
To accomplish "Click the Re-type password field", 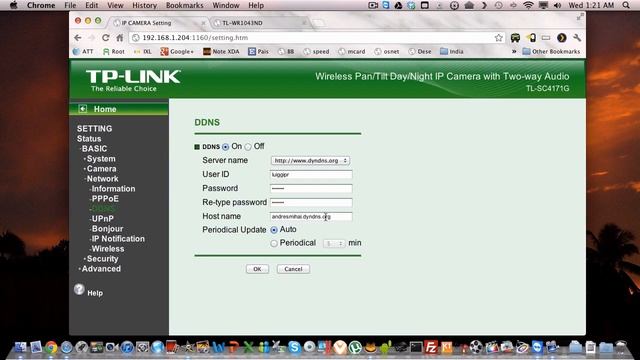I will (x=311, y=202).
